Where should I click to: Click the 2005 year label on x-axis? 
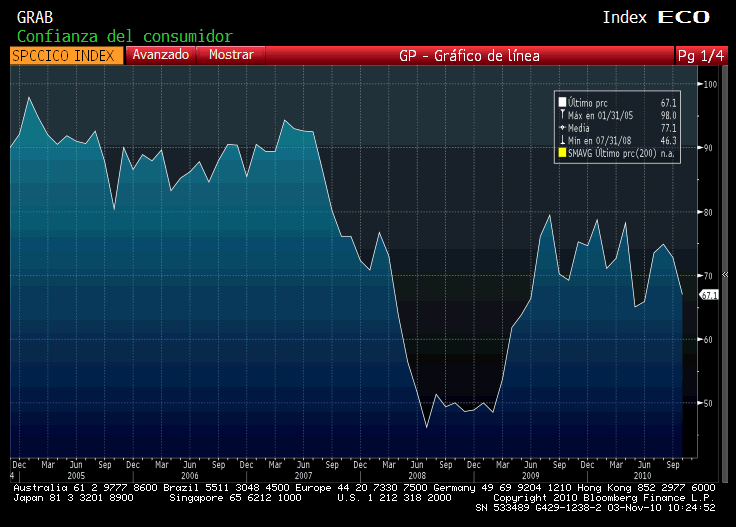pos(76,475)
